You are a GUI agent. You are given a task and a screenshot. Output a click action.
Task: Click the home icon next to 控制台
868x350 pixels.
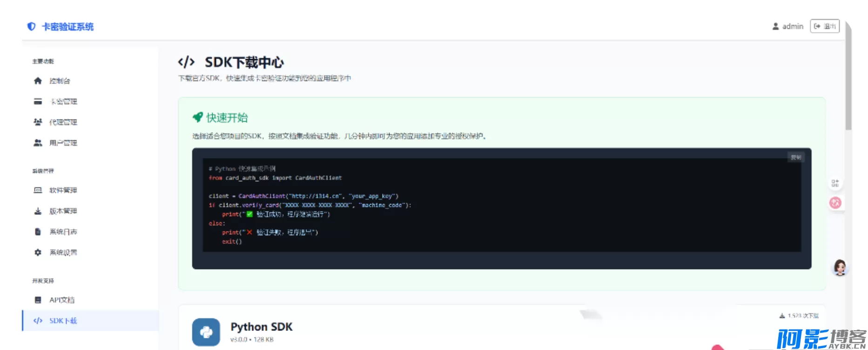(x=38, y=81)
